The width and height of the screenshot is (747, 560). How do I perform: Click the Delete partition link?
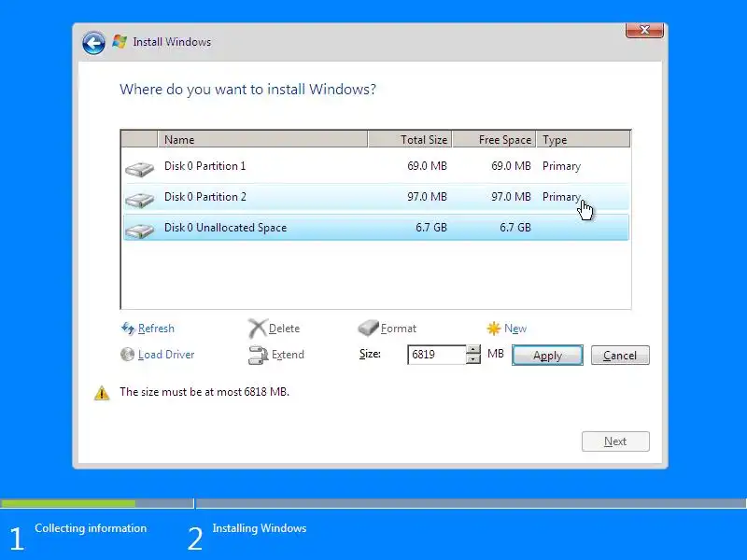[284, 329]
